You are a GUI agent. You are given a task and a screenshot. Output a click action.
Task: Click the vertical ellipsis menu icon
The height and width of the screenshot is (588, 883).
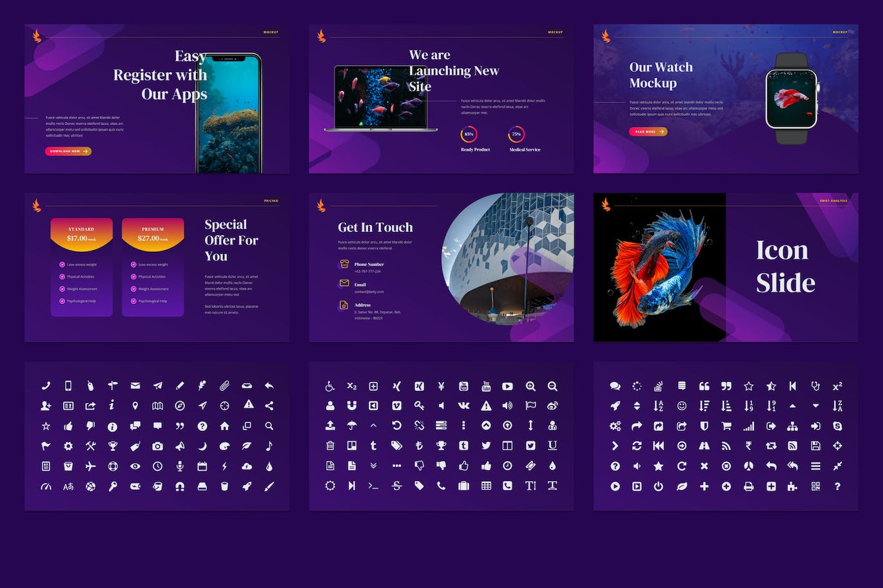click(x=463, y=425)
